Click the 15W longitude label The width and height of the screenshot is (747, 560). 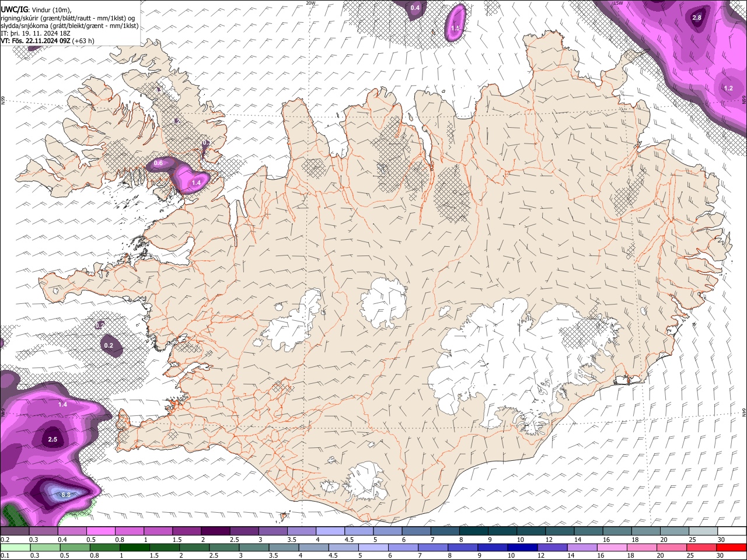pyautogui.click(x=619, y=3)
